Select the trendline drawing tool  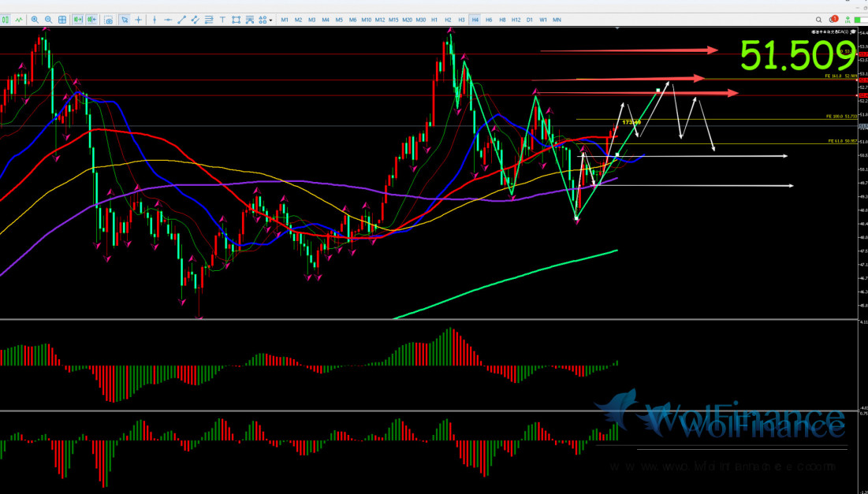(x=183, y=20)
